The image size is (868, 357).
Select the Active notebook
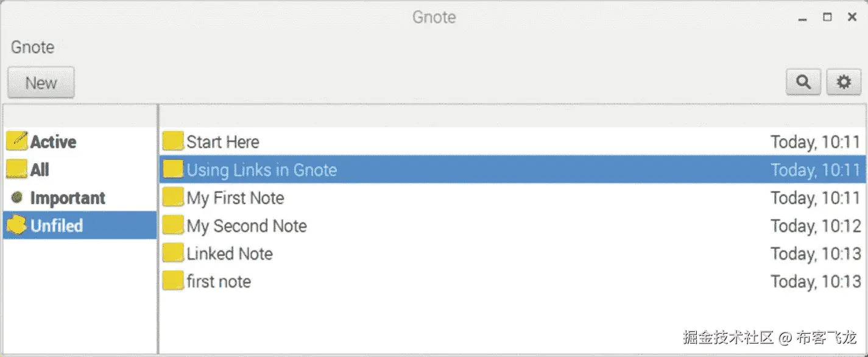tap(54, 142)
